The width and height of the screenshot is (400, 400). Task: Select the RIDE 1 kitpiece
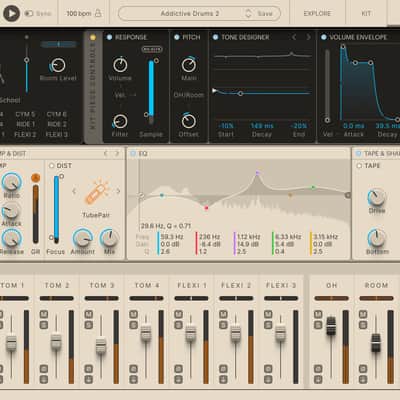point(26,124)
